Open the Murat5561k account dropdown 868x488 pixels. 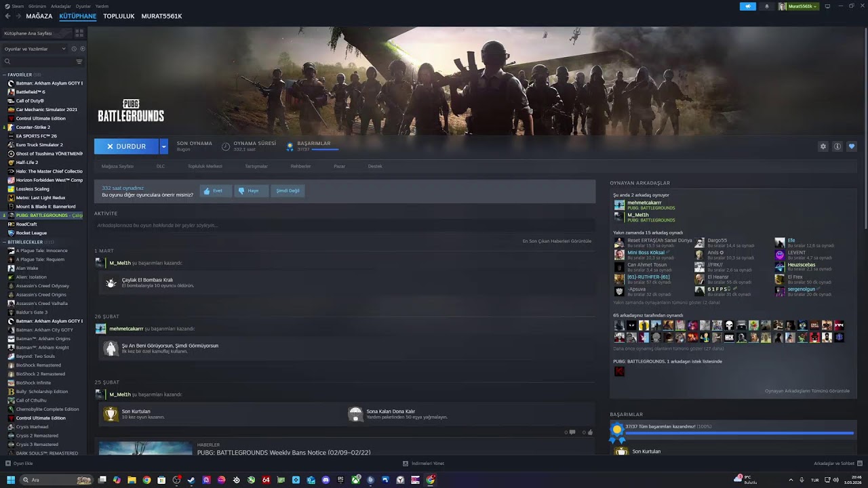798,6
